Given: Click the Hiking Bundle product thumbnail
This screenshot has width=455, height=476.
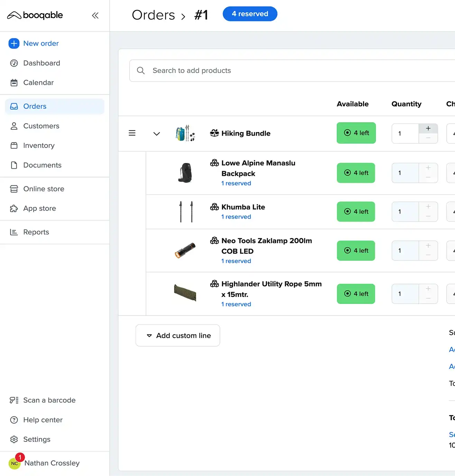Looking at the screenshot, I should point(185,134).
